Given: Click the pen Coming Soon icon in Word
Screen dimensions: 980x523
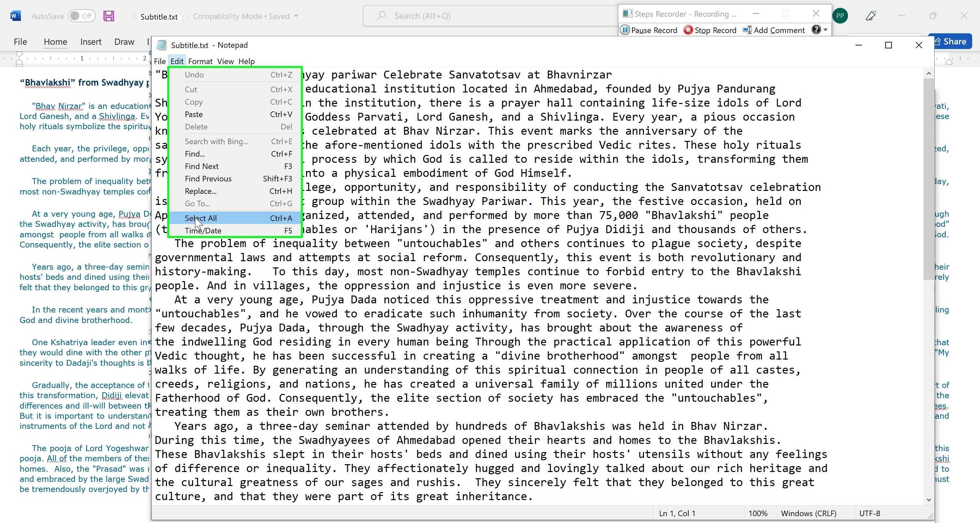Looking at the screenshot, I should 871,16.
